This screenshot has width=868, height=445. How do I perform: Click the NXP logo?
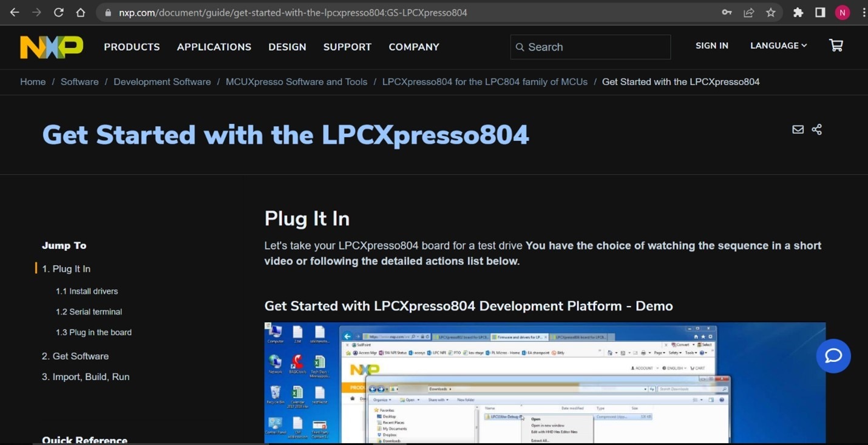(52, 47)
